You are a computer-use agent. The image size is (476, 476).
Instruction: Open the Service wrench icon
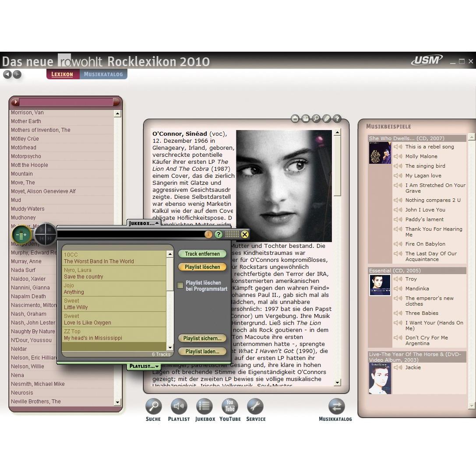coord(255,406)
